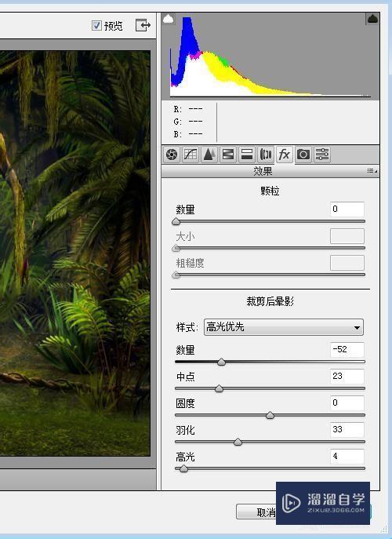Click the 圆度 slider handle
The image size is (392, 539).
(270, 415)
